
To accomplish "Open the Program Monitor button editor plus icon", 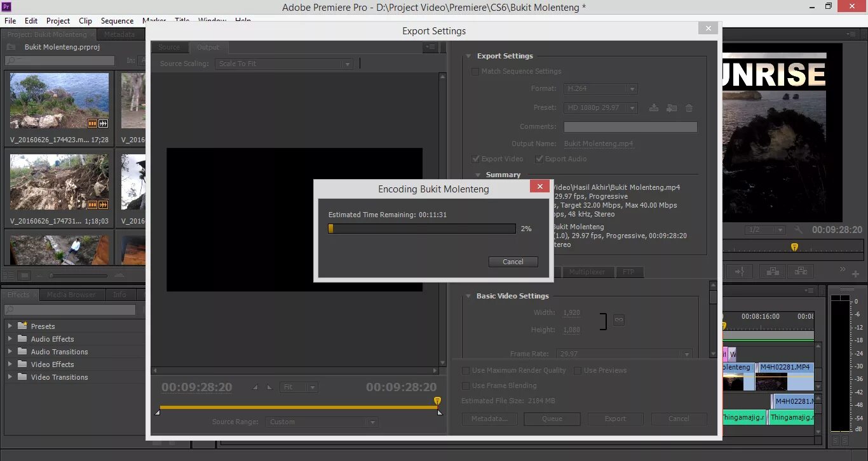I will tap(856, 274).
